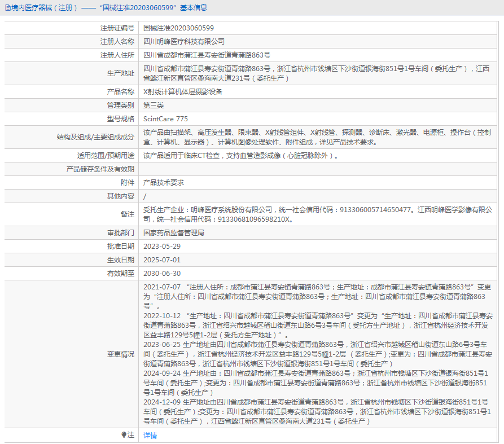Viewport: 504px width, 444px height.
Task: Click the 其他内容 row label
Action: [x=121, y=196]
